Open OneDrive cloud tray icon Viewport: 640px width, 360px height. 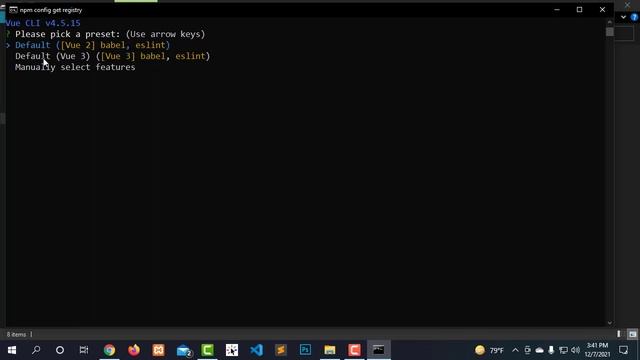[x=540, y=350]
